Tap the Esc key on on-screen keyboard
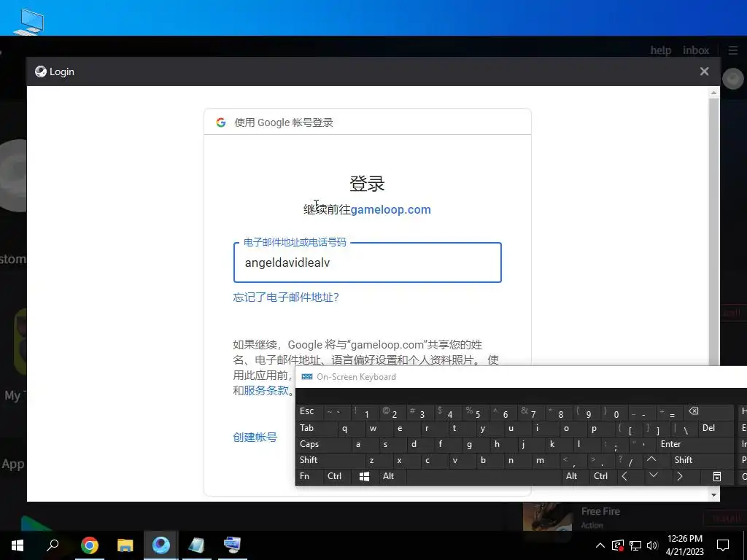This screenshot has width=747, height=560. pos(309,412)
